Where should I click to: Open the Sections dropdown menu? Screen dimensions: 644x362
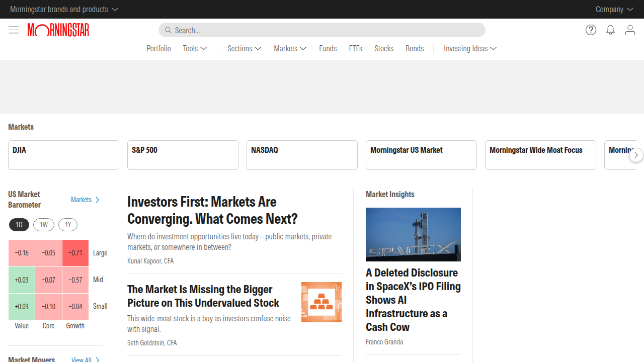(x=244, y=48)
